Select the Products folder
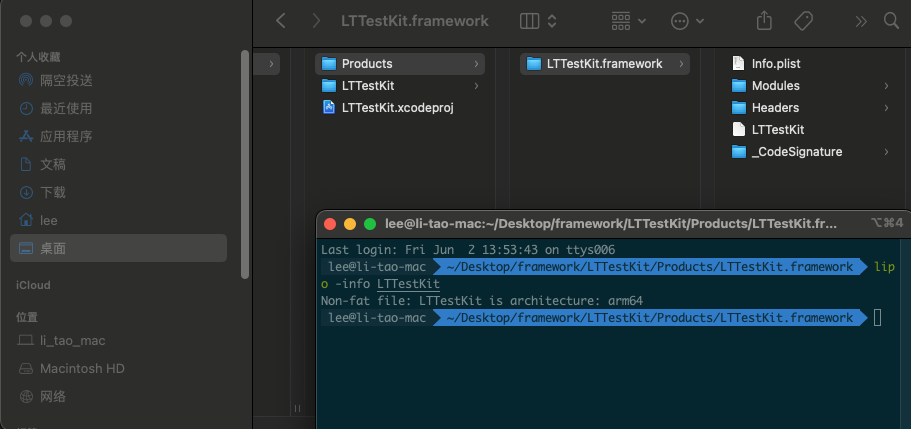The image size is (911, 429). tap(400, 63)
